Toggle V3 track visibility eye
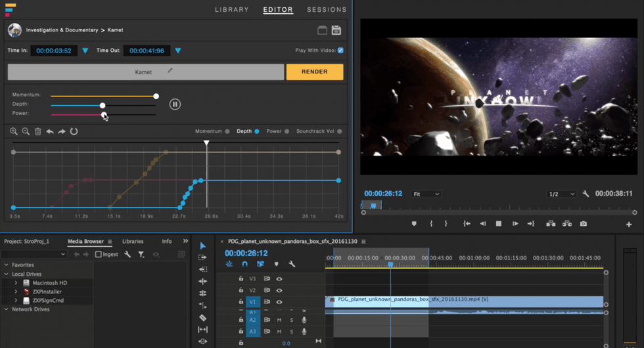The height and width of the screenshot is (348, 644). point(279,278)
